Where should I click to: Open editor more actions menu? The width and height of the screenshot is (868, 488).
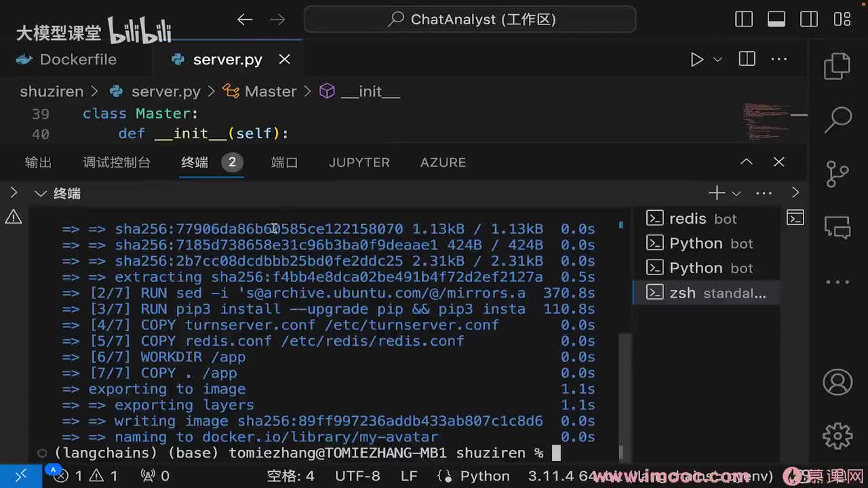point(779,59)
